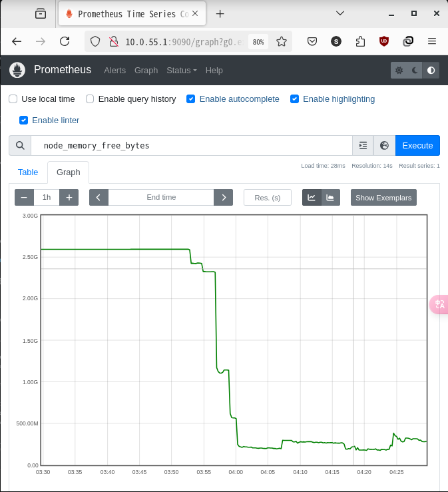Open the metrics explorer globe icon

[384, 146]
